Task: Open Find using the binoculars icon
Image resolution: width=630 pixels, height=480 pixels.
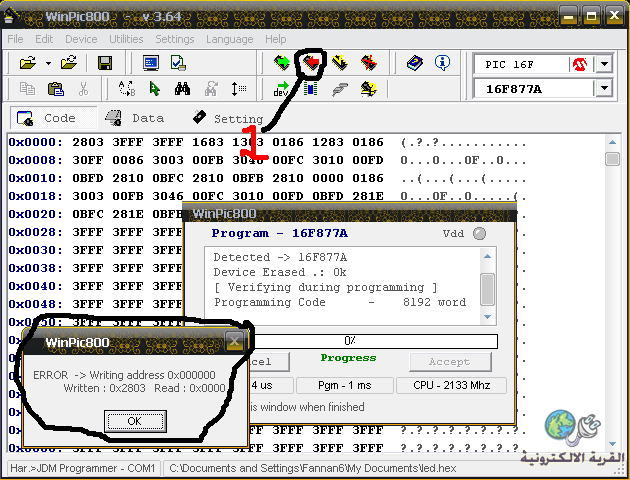Action: click(x=182, y=89)
